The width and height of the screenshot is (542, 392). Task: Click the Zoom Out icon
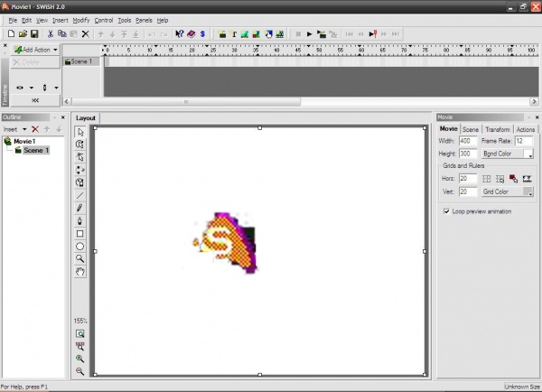pos(79,371)
